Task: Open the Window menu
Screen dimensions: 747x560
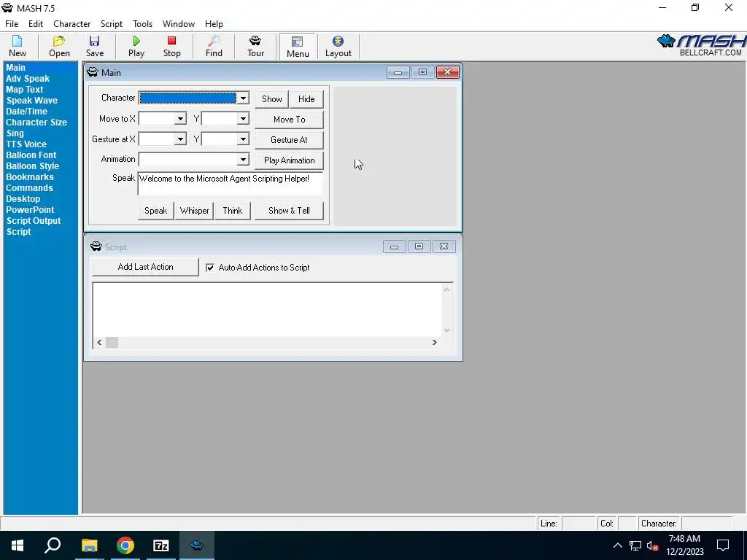Action: point(179,24)
